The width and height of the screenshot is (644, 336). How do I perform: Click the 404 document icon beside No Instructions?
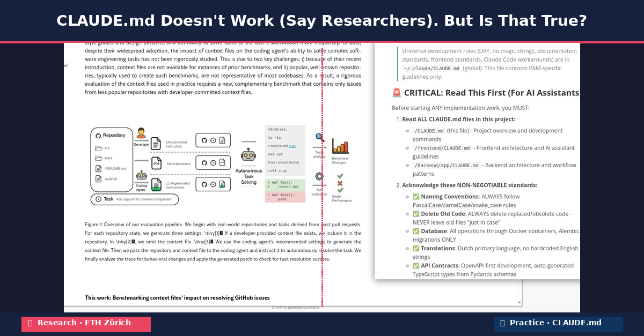pos(156,163)
